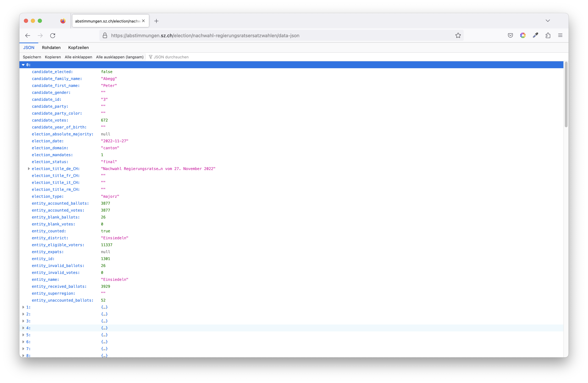This screenshot has width=588, height=383.
Task: List all tabs with the chevron
Action: pos(548,21)
